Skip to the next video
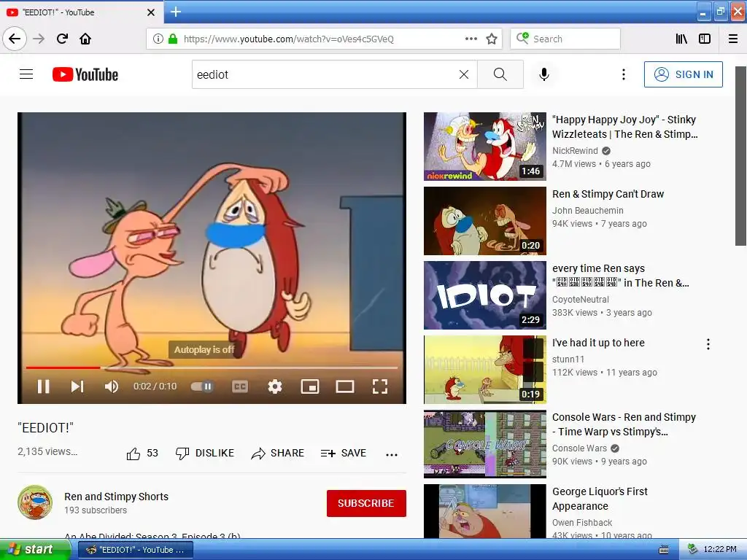Screen dimensions: 747x560 pos(77,386)
